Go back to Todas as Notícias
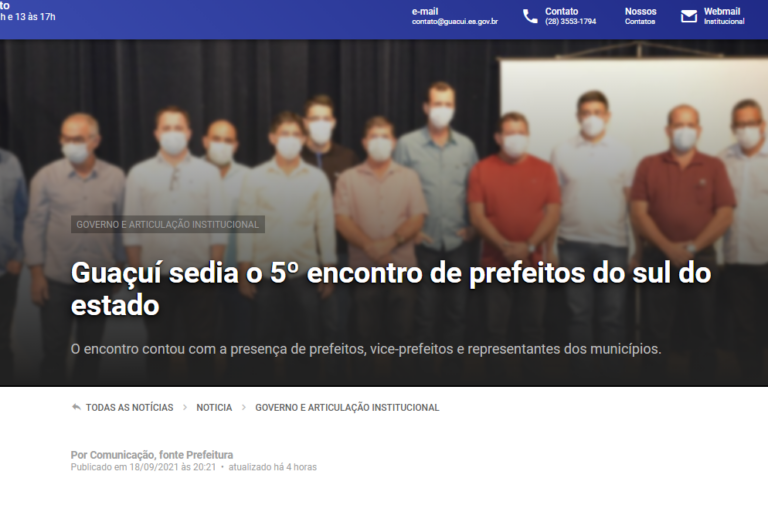Screen dimensions: 768x512 pyautogui.click(x=129, y=408)
